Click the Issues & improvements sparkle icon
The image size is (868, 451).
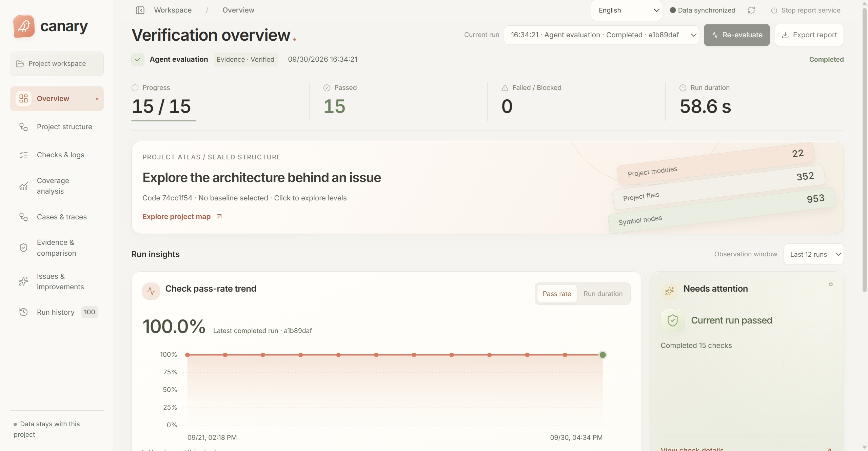coord(23,281)
